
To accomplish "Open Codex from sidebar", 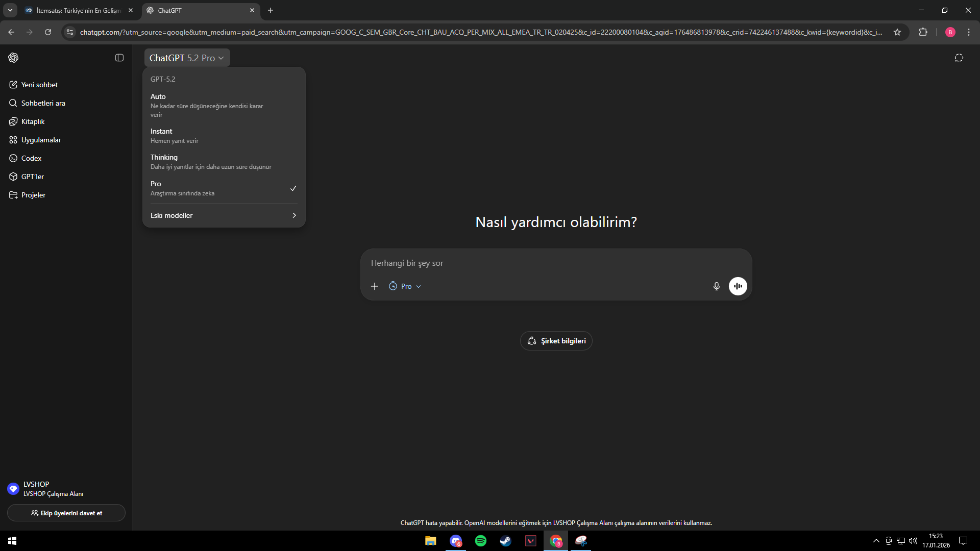I will (x=65, y=158).
